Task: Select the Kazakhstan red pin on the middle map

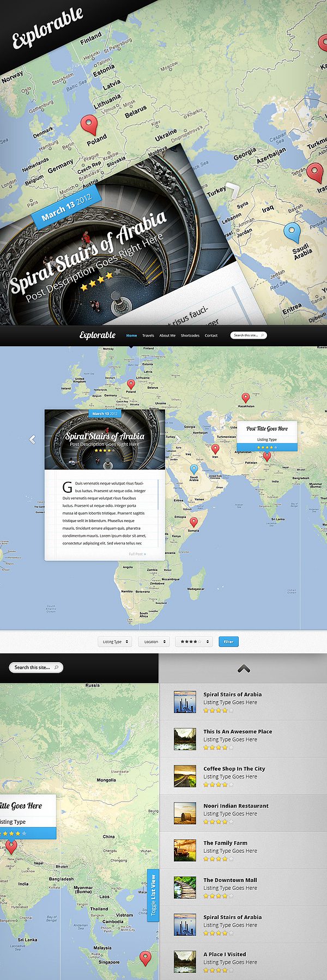Action: click(245, 398)
